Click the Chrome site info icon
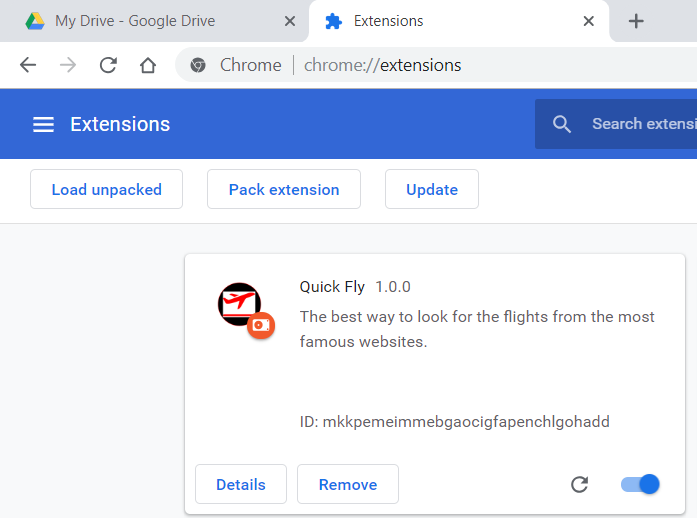This screenshot has height=518, width=697. coord(198,65)
